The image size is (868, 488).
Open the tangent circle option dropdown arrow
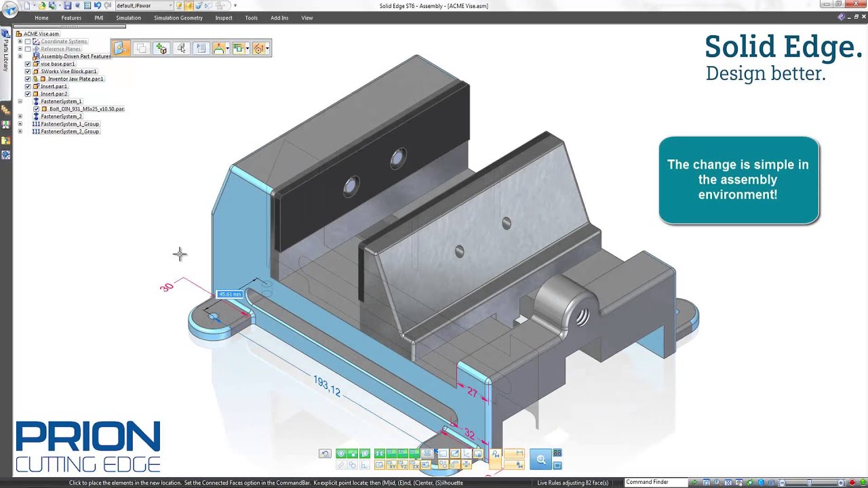267,48
